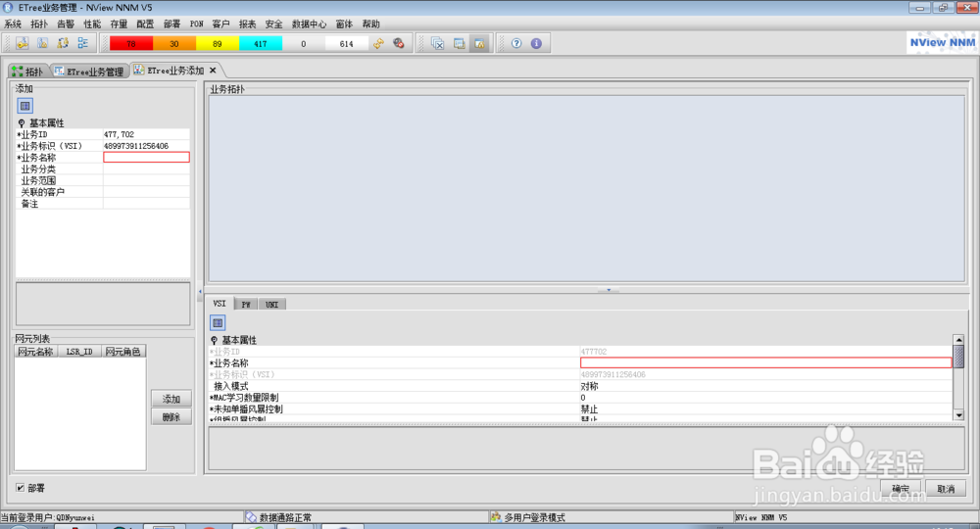Image resolution: width=980 pixels, height=529 pixels.
Task: Click the 业务分类 value cell
Action: tap(146, 169)
